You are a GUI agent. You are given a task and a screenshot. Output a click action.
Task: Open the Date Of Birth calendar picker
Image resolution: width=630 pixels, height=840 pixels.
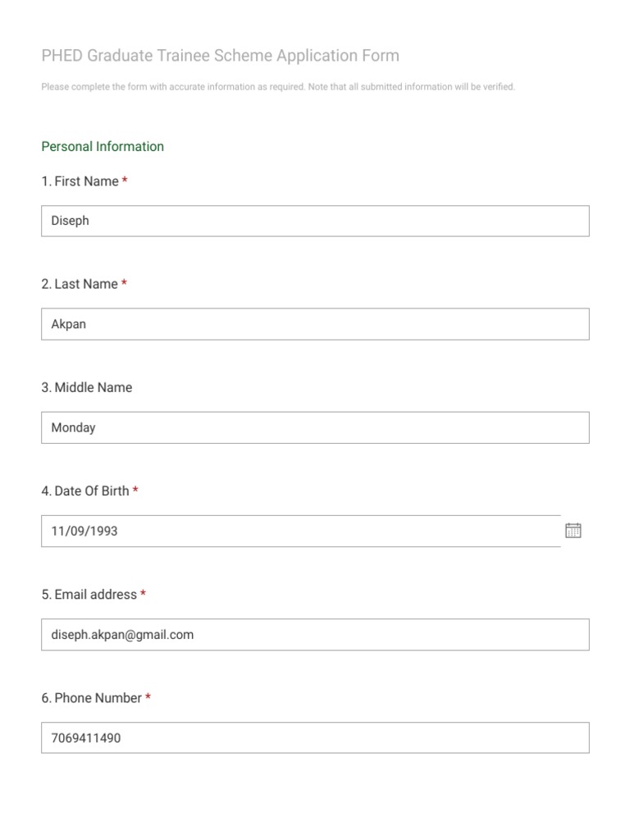click(x=573, y=531)
